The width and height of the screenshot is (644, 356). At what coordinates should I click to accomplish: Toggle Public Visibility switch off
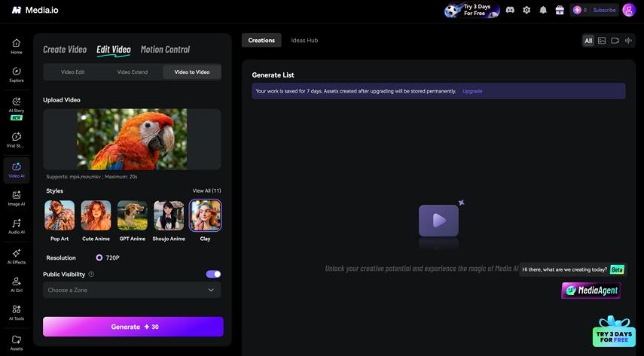point(214,274)
